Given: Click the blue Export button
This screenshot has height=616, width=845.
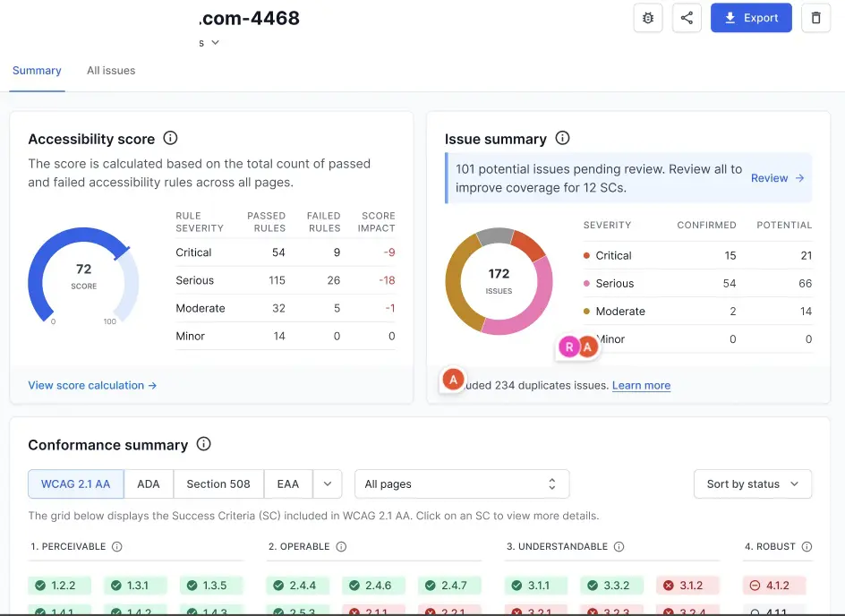Looking at the screenshot, I should point(751,18).
